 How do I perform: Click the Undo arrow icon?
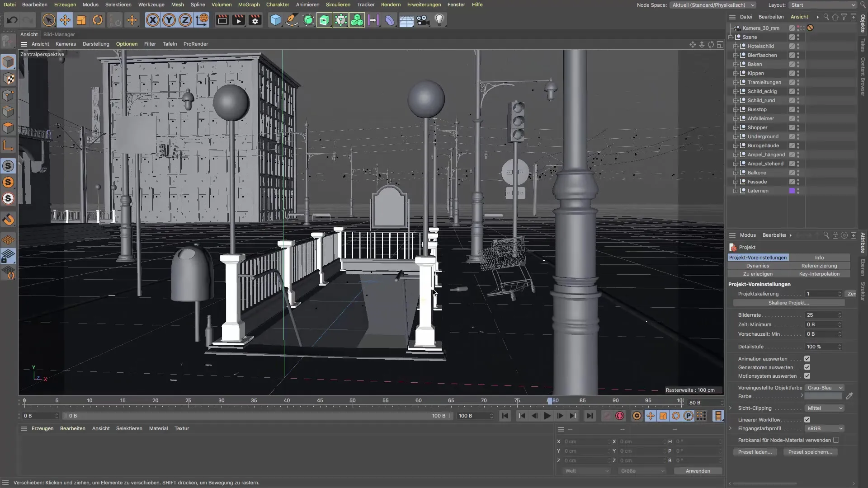(x=12, y=20)
